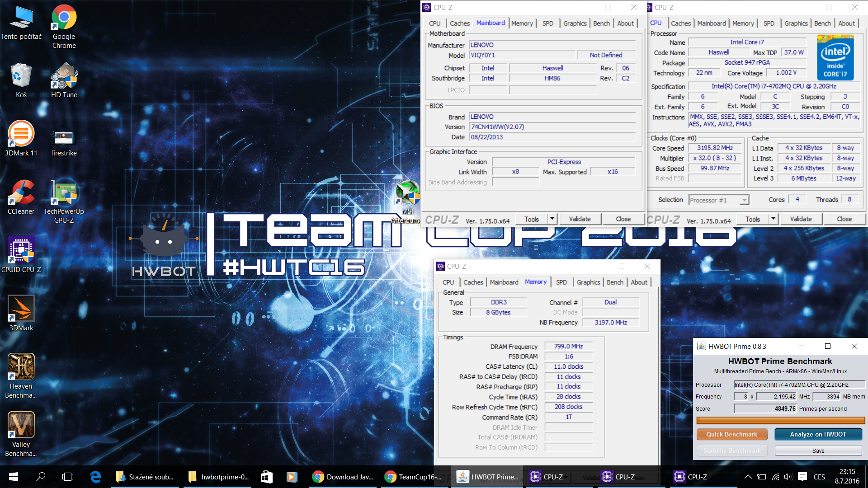
Task: Click Validate in Mainboard CPU-Z window
Action: (580, 219)
